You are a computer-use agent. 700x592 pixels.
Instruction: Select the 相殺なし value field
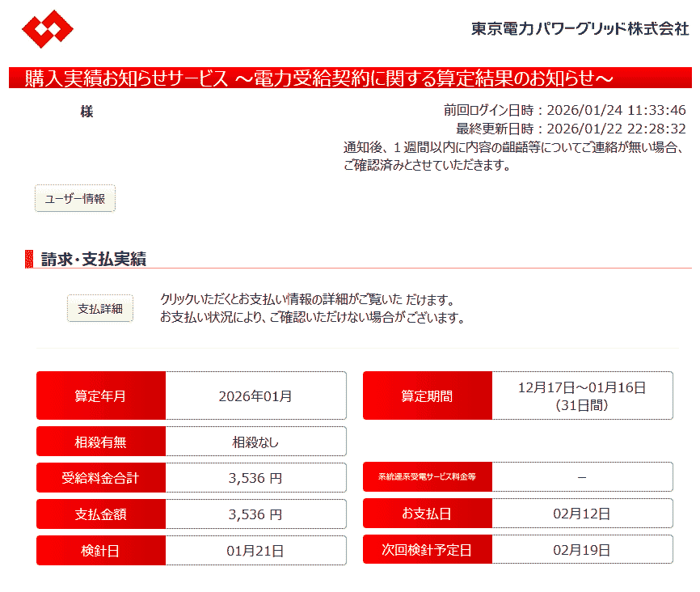(255, 442)
